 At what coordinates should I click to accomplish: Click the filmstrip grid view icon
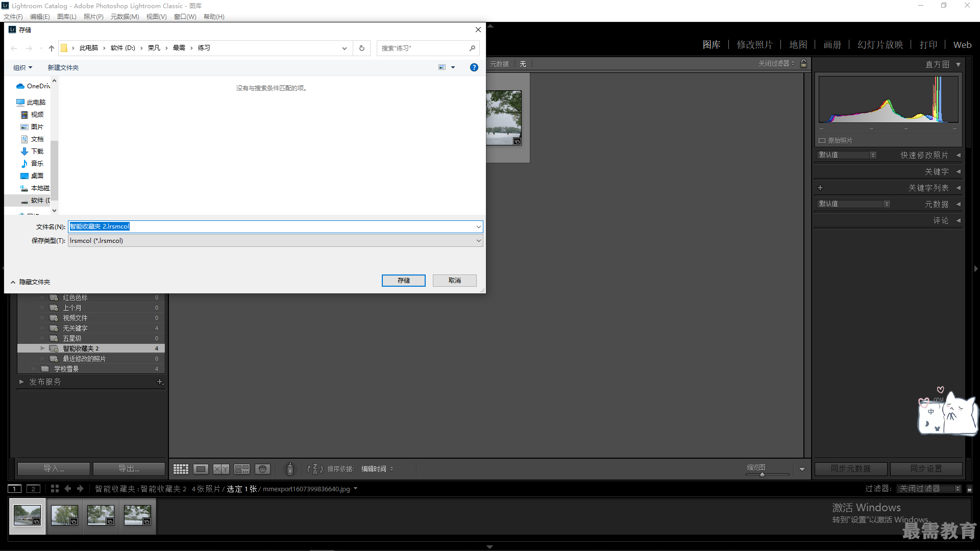click(55, 488)
